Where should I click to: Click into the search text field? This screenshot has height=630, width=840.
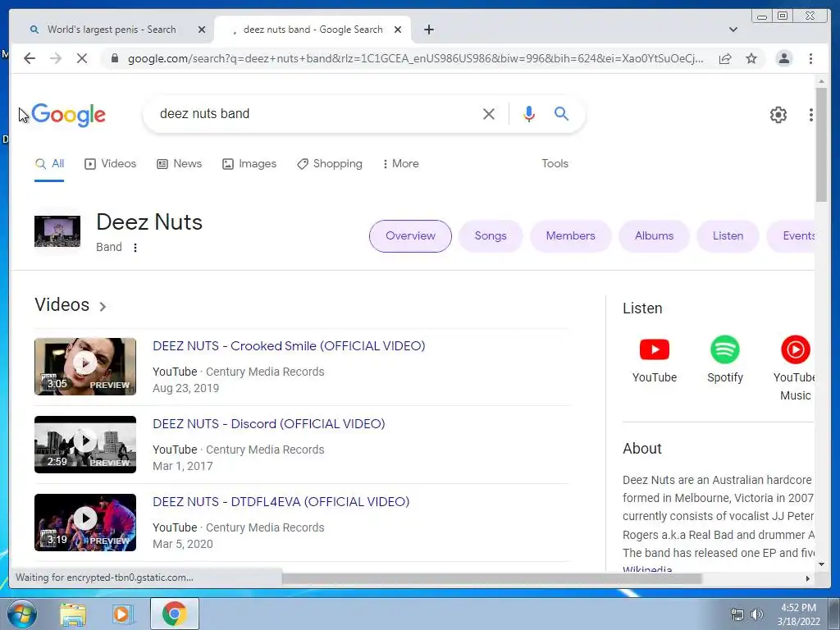[x=316, y=113]
